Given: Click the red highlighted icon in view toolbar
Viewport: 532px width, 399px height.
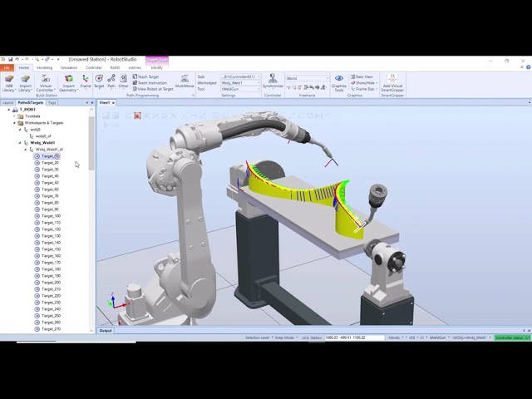Looking at the screenshot, I should click(x=137, y=116).
